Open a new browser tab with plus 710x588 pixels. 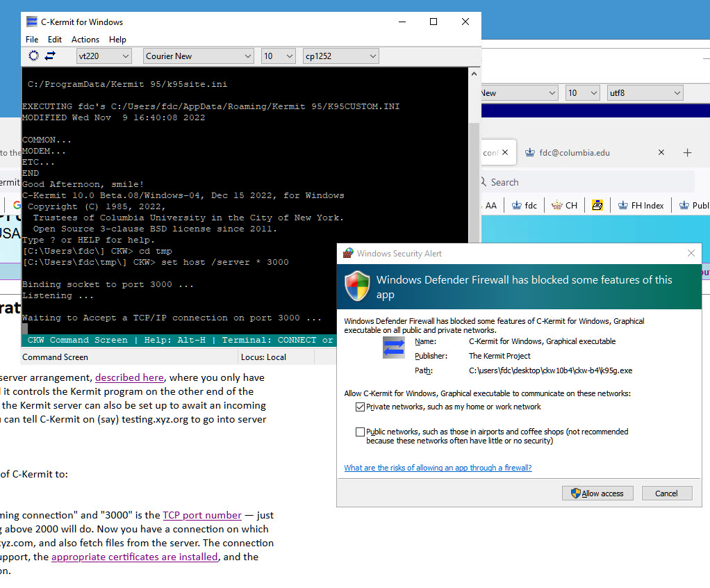(x=687, y=153)
